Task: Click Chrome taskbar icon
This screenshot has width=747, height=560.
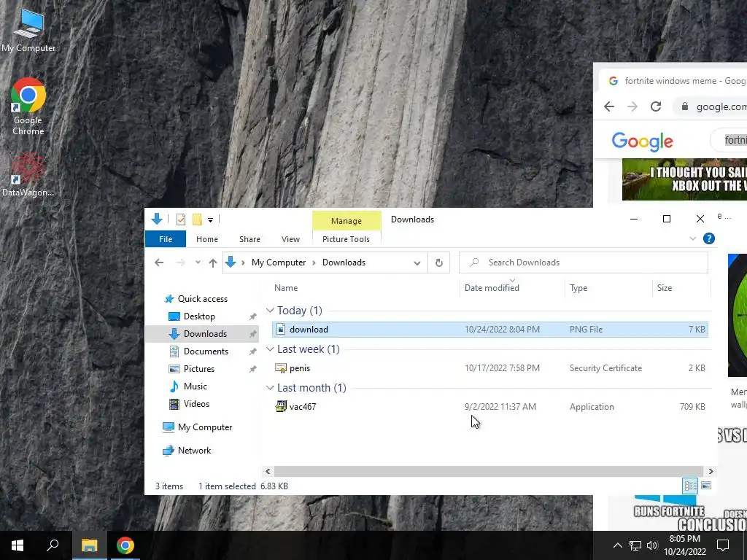Action: [125, 545]
